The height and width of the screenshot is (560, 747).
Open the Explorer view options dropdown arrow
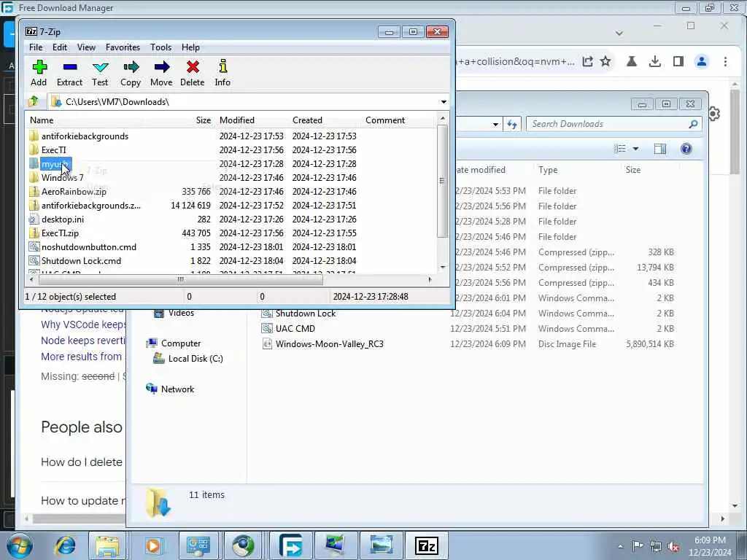click(x=635, y=149)
